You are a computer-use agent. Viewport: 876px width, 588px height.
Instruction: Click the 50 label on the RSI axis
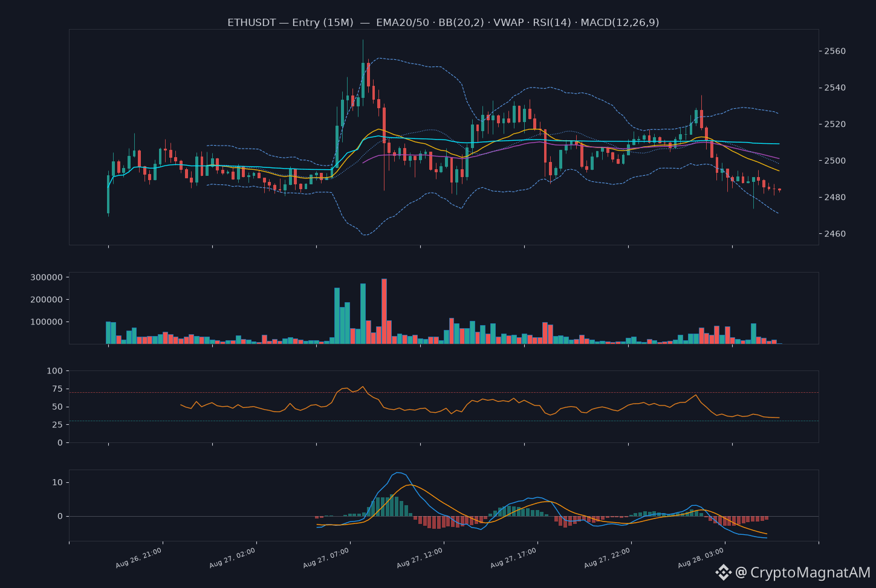pos(57,407)
